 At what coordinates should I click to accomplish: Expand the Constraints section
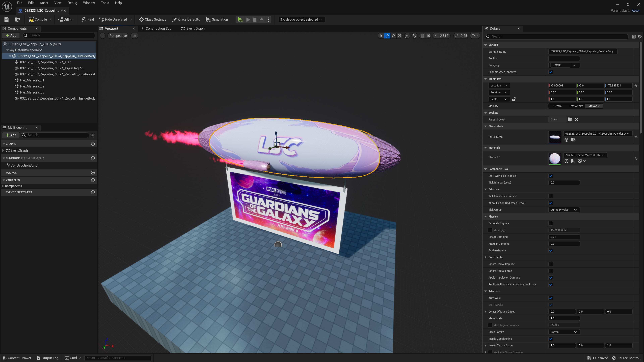(x=486, y=257)
